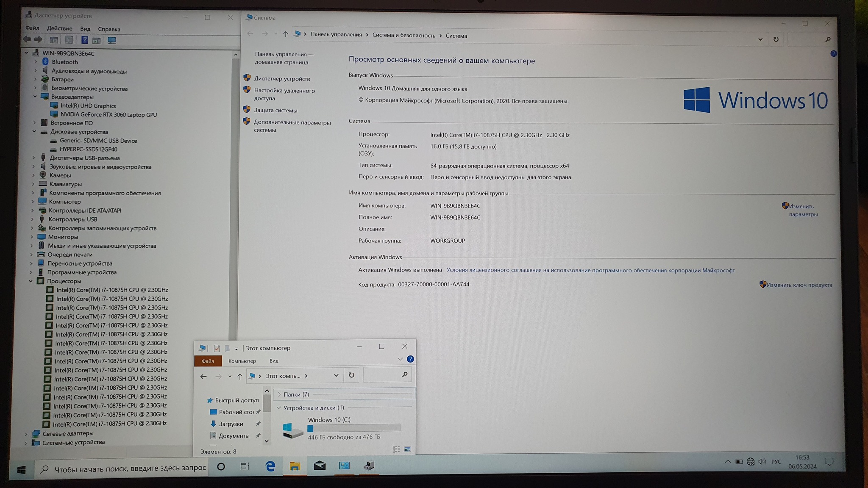Click Изменить ключ продукта link

coord(799,285)
